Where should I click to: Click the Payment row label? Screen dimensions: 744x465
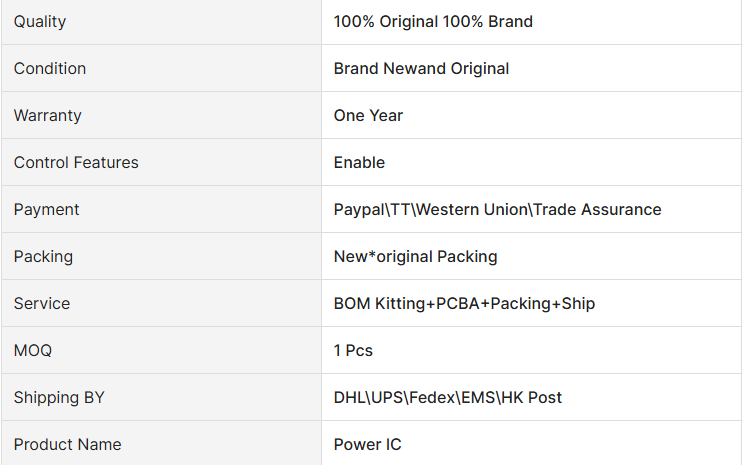coord(46,210)
